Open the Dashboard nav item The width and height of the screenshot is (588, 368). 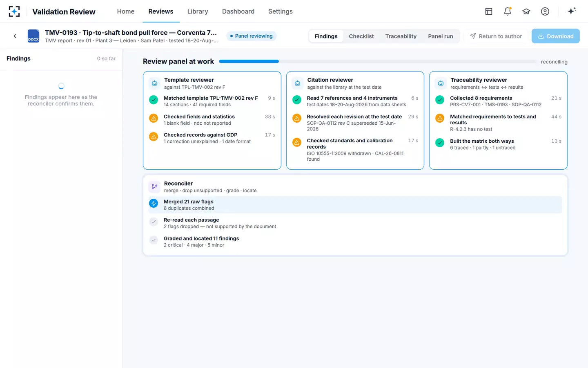(x=238, y=11)
